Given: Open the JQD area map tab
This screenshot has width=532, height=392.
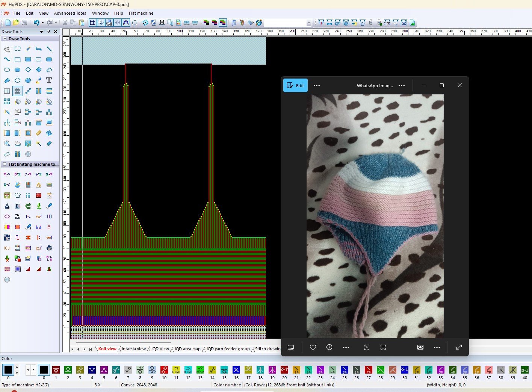Looking at the screenshot, I should tap(187, 349).
